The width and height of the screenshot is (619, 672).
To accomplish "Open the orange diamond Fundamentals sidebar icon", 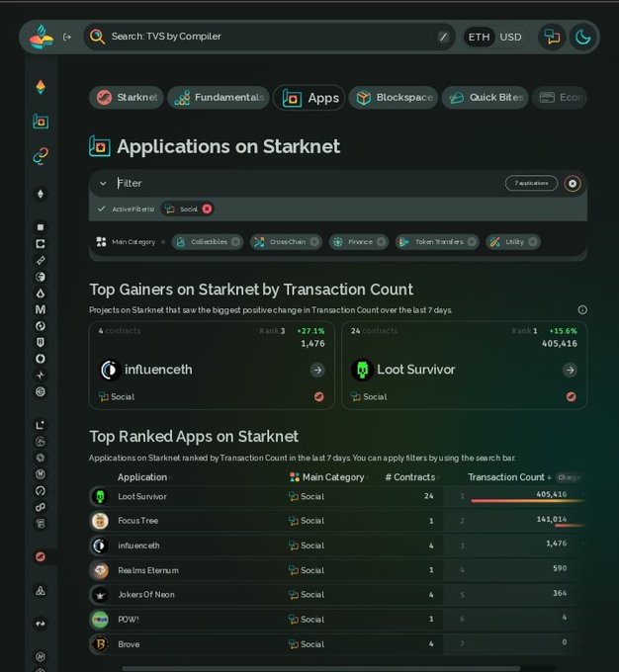I will click(41, 87).
